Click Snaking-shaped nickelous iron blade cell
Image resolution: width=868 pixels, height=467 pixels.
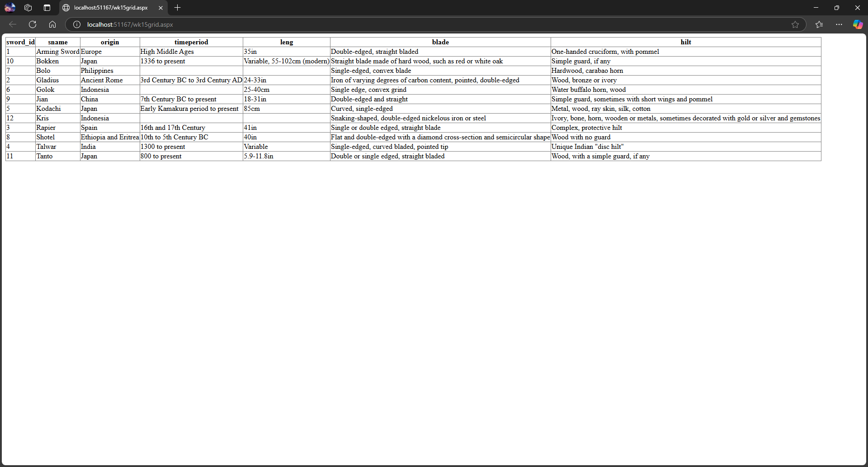[x=440, y=118]
